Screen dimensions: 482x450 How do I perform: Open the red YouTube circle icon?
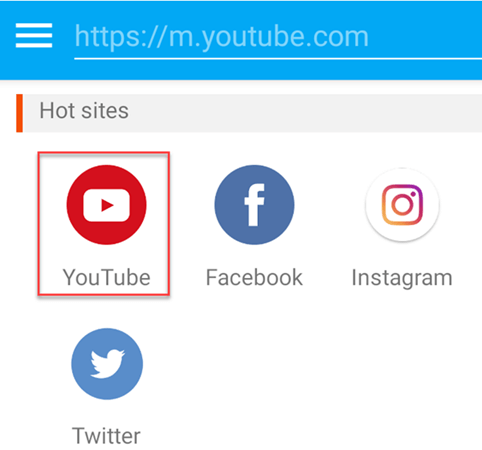pos(106,205)
